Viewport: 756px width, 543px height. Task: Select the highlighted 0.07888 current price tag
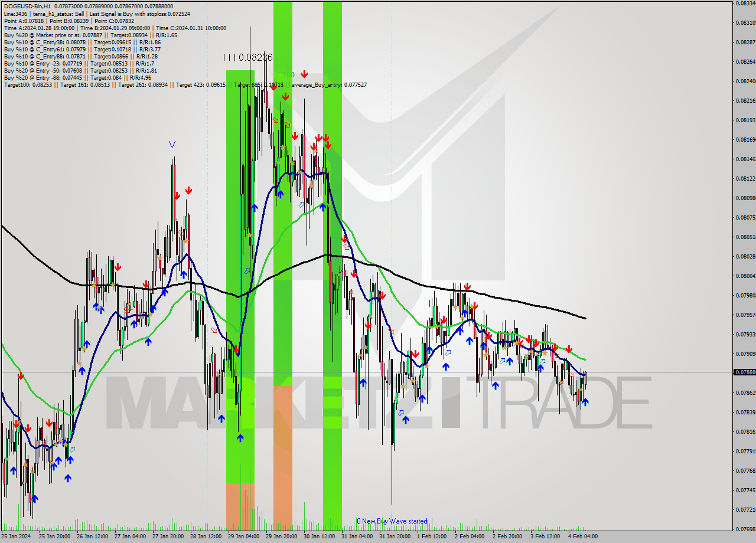click(744, 372)
